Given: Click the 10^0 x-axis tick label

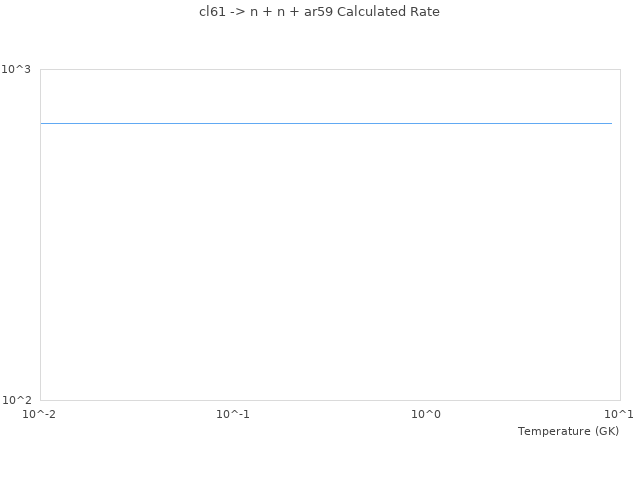Looking at the screenshot, I should click(427, 414).
